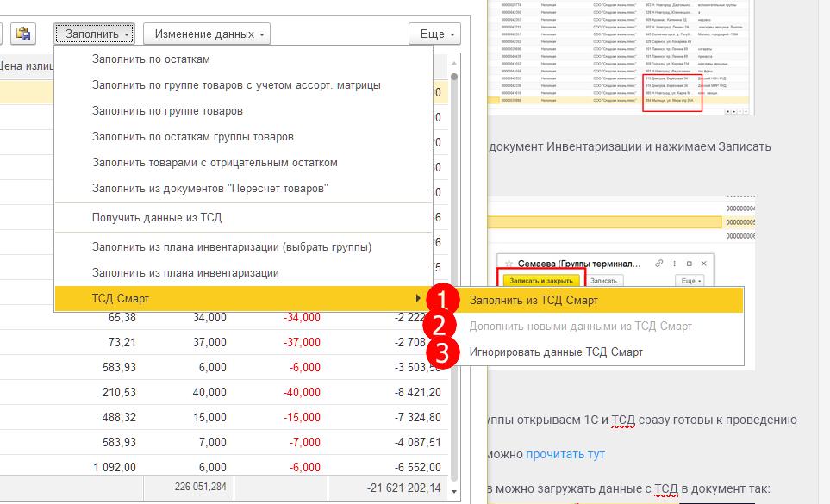
Task: Select Заполнить по остаткам menu item
Action: 151,59
